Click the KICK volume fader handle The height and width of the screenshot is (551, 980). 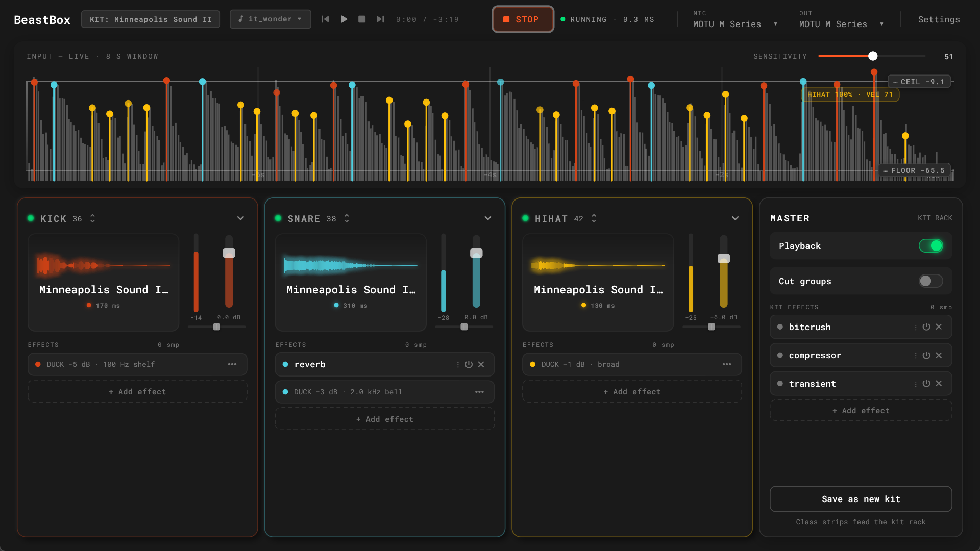229,253
